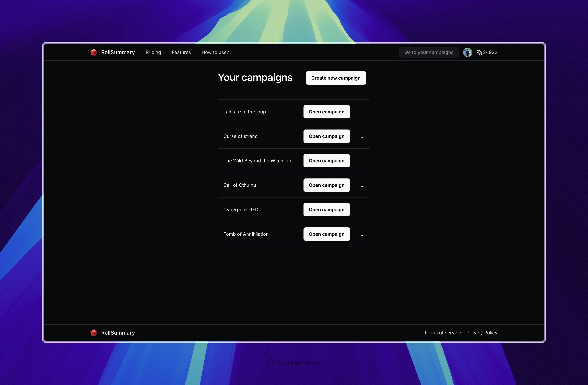Open the Curse of strahd campaign

[326, 136]
